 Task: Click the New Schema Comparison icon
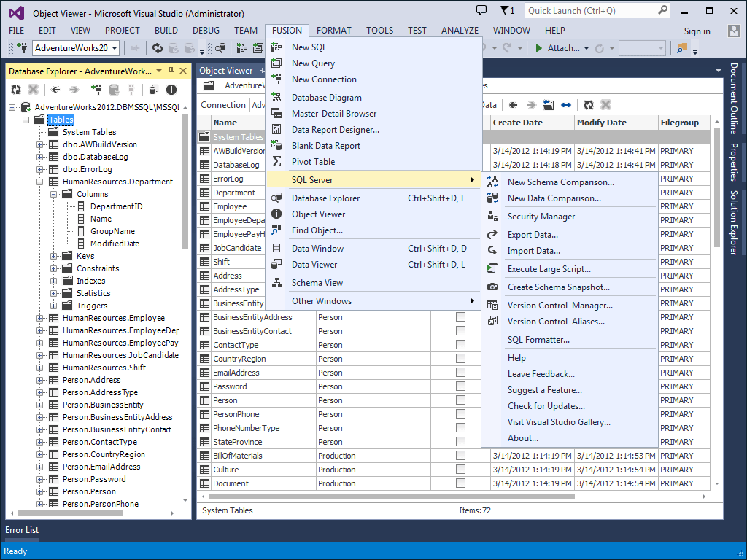(x=492, y=182)
